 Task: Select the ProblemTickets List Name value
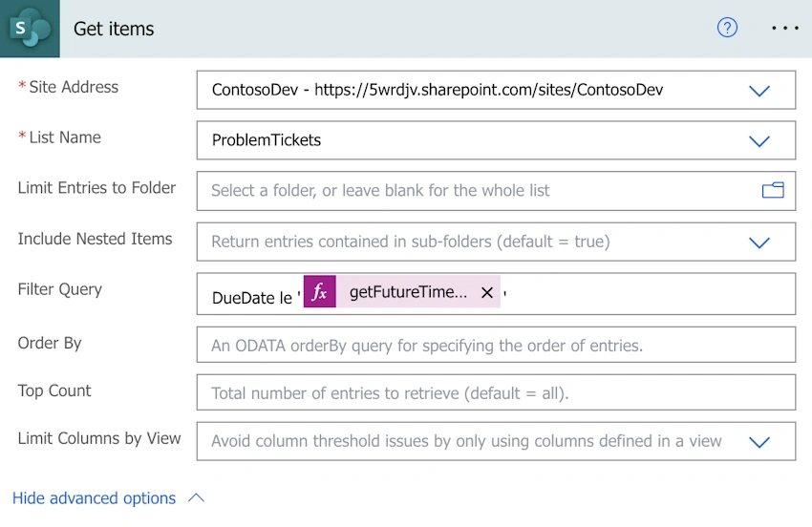pyautogui.click(x=267, y=140)
